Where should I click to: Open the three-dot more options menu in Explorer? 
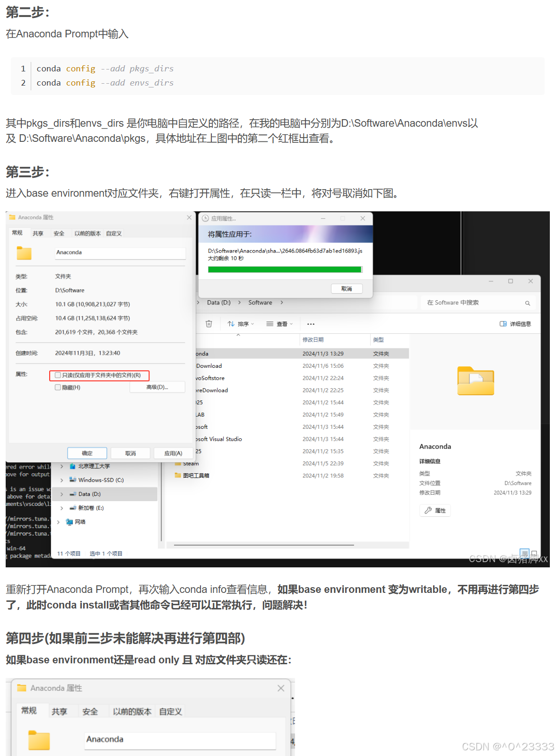click(x=311, y=324)
